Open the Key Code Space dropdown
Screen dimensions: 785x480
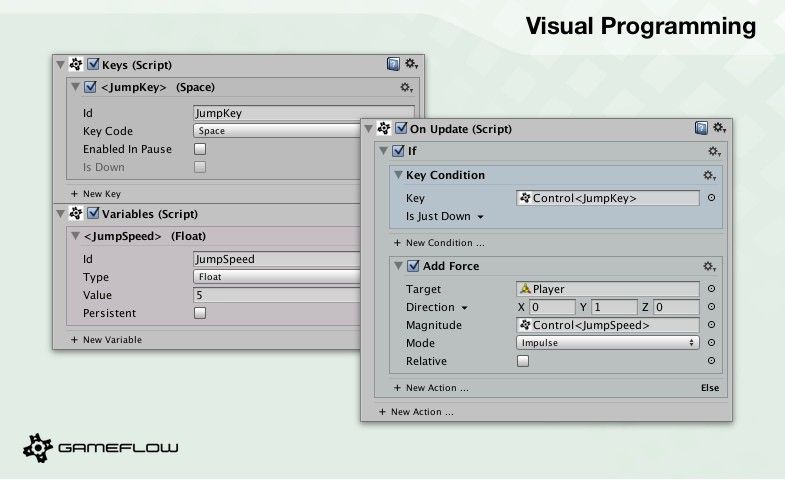[x=277, y=131]
